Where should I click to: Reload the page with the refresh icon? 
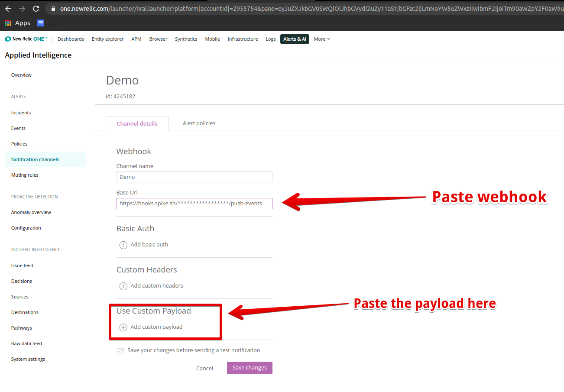(x=36, y=9)
